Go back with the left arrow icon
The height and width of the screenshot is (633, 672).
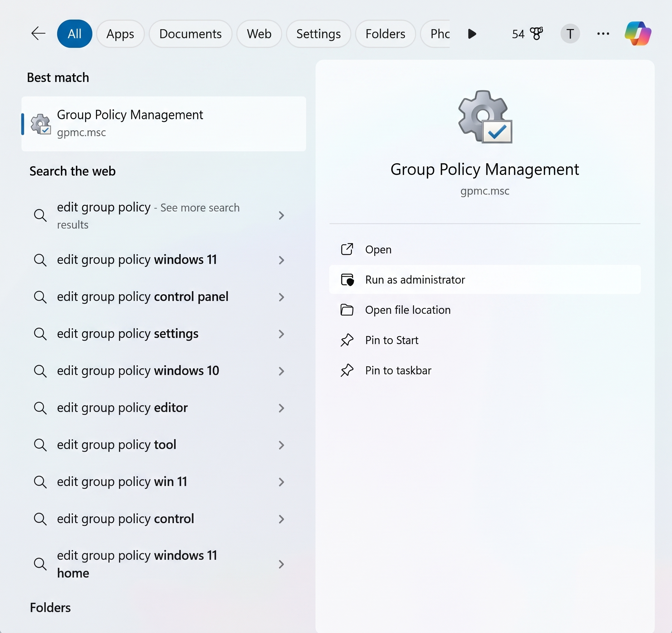click(38, 34)
